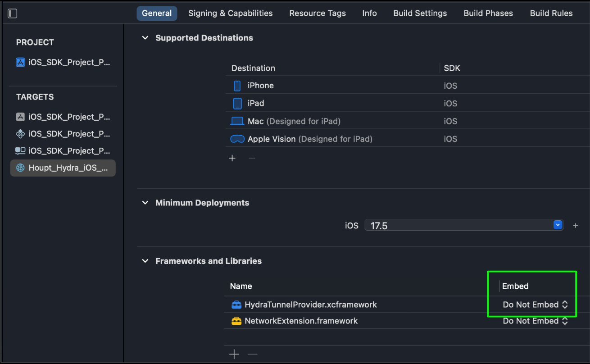Viewport: 590px width, 364px height.
Task: Click the SDK column header
Action: (452, 68)
